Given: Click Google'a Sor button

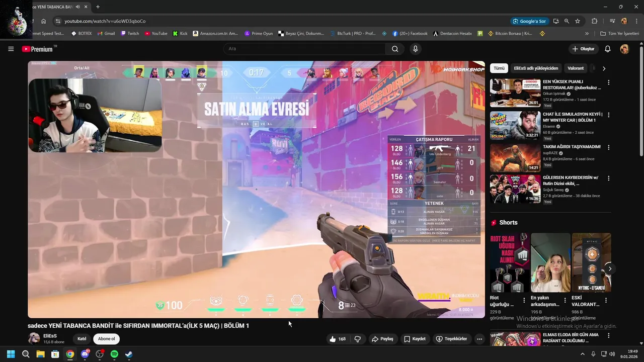Looking at the screenshot, I should pos(529,21).
